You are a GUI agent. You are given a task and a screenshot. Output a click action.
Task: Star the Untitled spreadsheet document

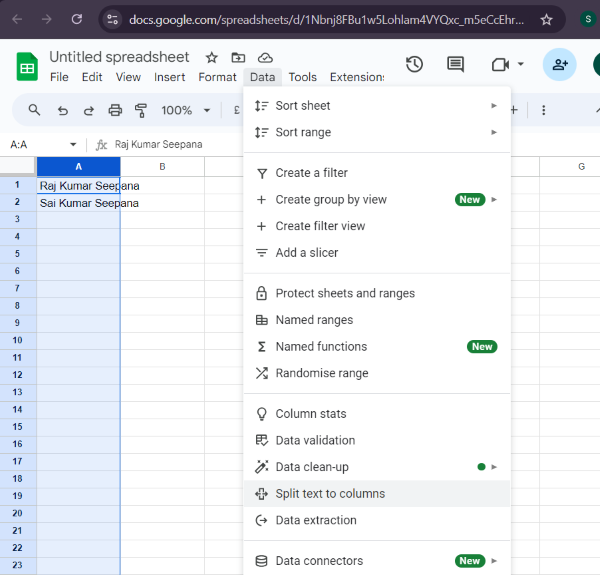coord(212,58)
